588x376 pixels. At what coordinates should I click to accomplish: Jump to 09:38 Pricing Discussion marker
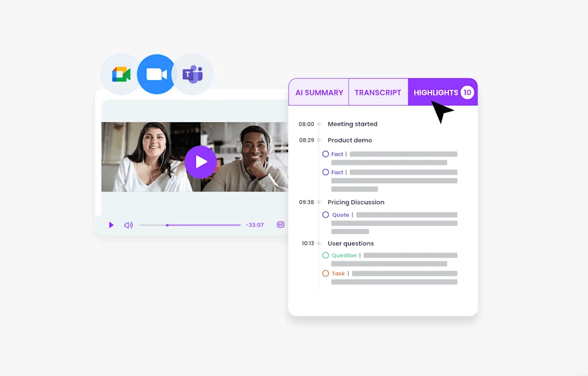point(319,202)
